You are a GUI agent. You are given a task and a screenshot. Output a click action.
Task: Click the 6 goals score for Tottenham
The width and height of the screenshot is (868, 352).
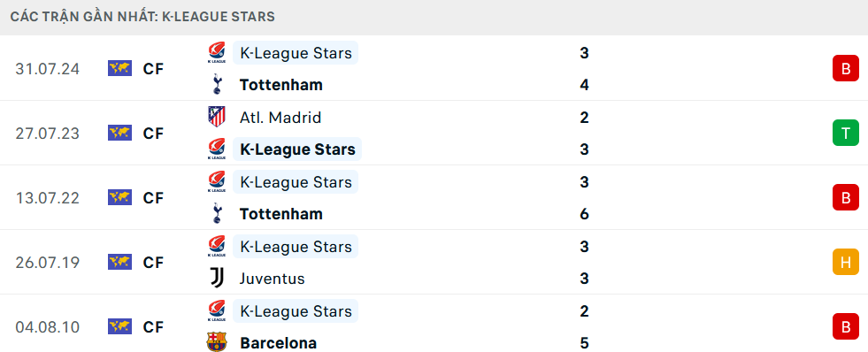(x=585, y=214)
